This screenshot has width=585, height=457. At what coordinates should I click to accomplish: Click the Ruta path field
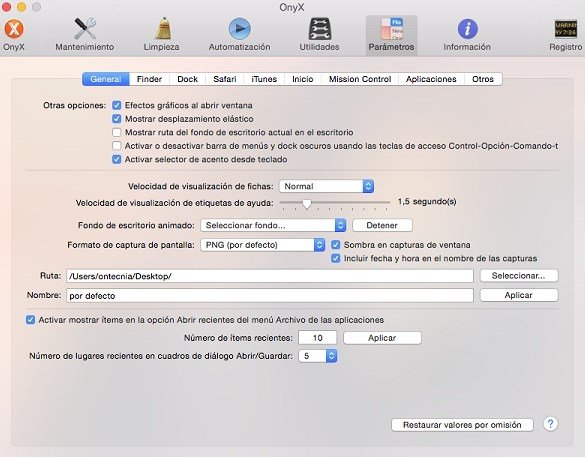[270, 276]
